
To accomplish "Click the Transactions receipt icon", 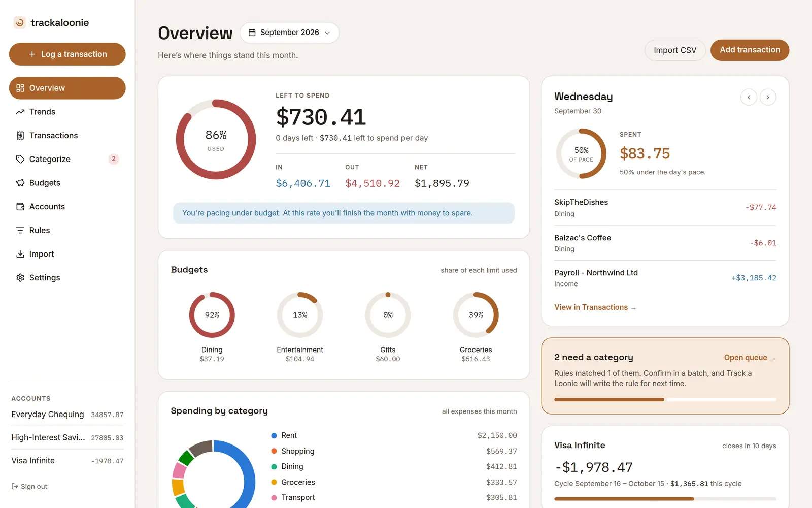I will (x=20, y=136).
